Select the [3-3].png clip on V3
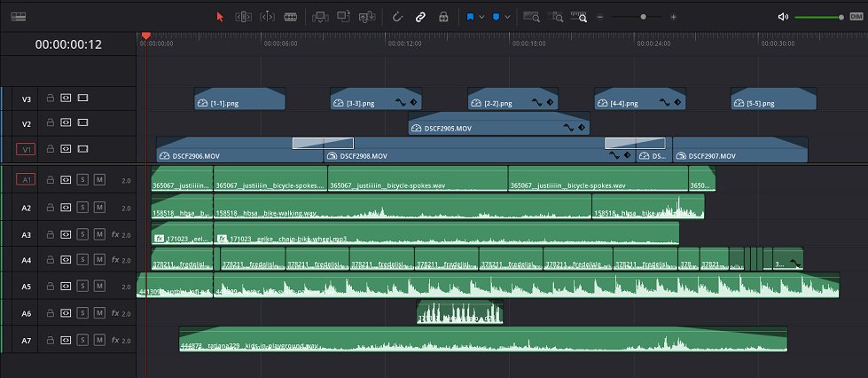 coord(376,98)
